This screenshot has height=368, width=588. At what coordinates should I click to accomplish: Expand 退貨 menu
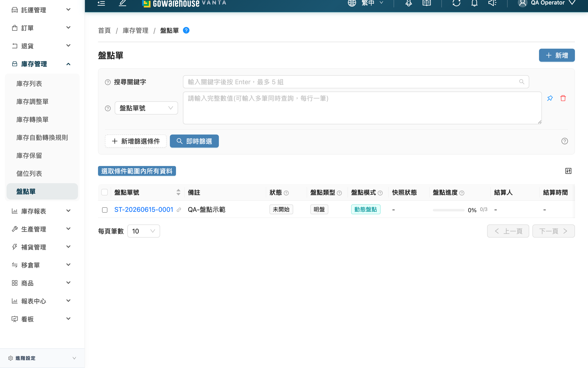tap(42, 46)
